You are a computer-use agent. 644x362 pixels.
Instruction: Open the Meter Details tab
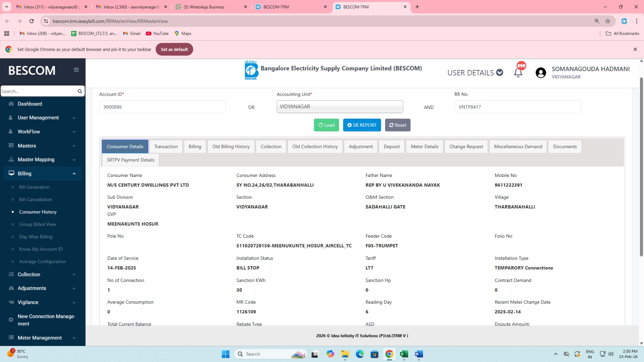[x=425, y=146]
